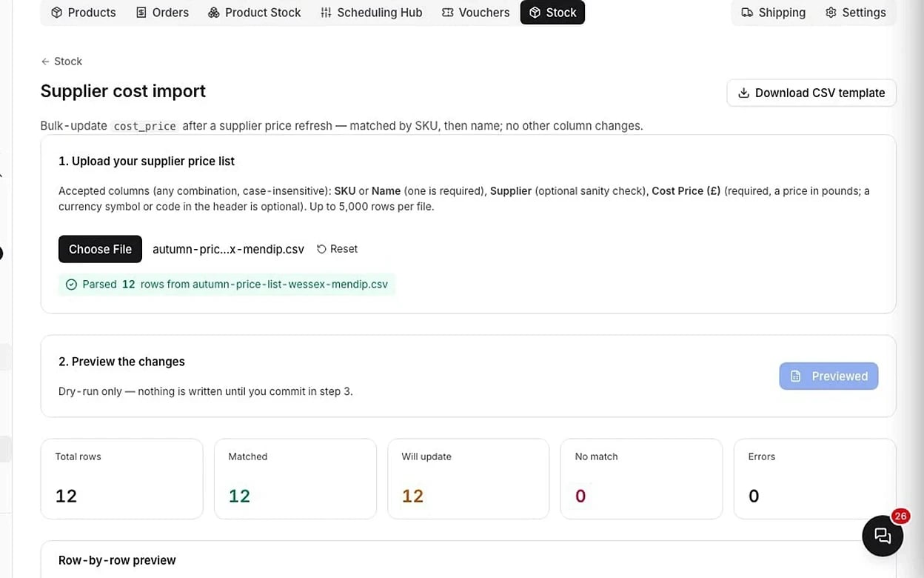Click the Previewed button
The image size is (924, 578).
click(x=828, y=376)
